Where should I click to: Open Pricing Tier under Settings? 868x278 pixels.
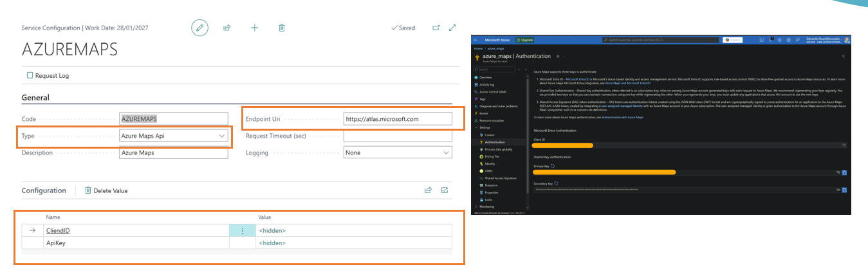pos(492,156)
